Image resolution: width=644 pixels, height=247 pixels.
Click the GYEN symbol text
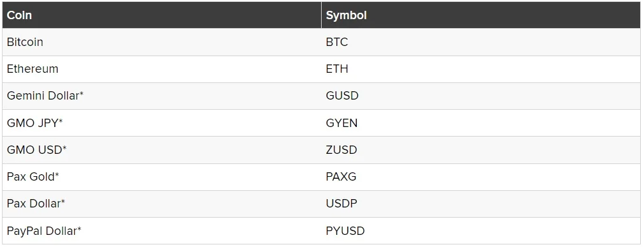[341, 123]
